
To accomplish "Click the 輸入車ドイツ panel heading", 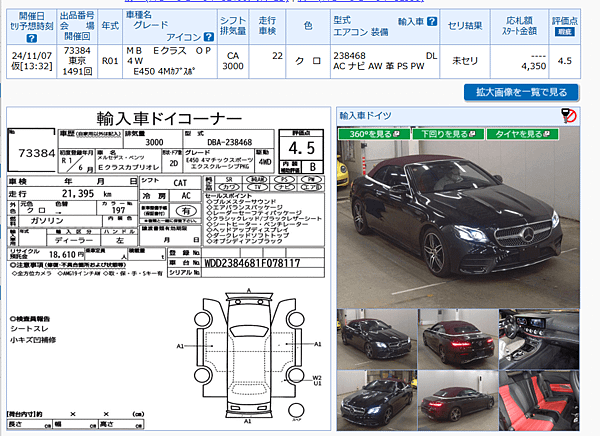I will (x=365, y=116).
